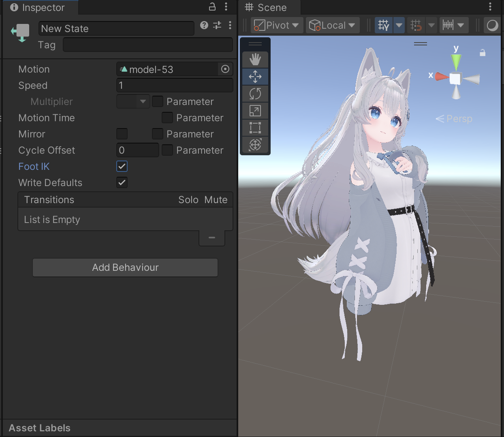Viewport: 504px width, 437px height.
Task: Click the Asset Labels header
Action: coord(40,428)
